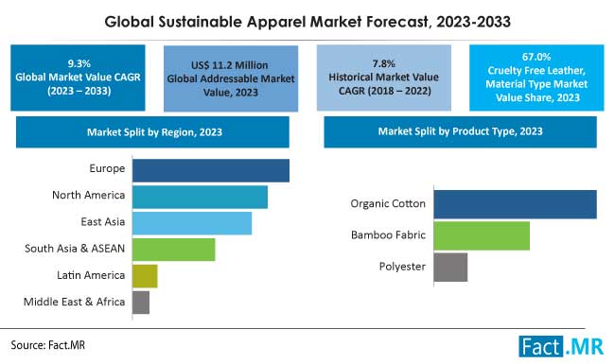This screenshot has height=364, width=615.
Task: Click the South Asia & ASEAN label
Action: click(75, 249)
